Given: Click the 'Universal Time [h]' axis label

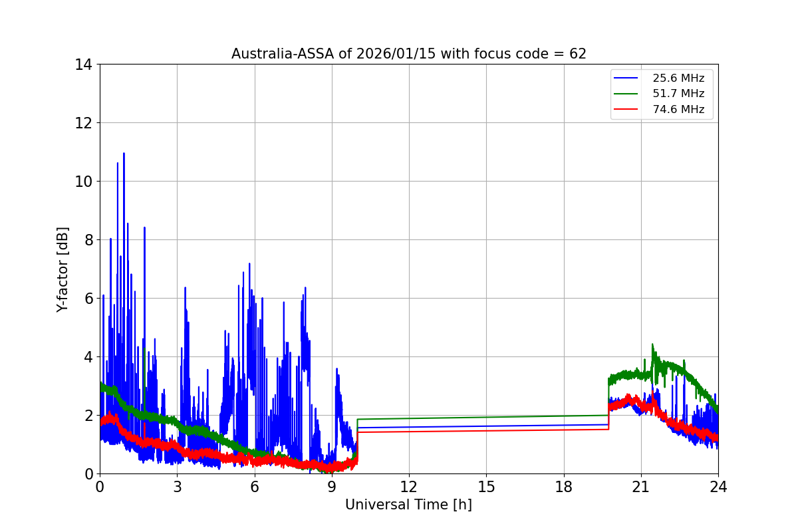Looking at the screenshot, I should [x=408, y=505].
